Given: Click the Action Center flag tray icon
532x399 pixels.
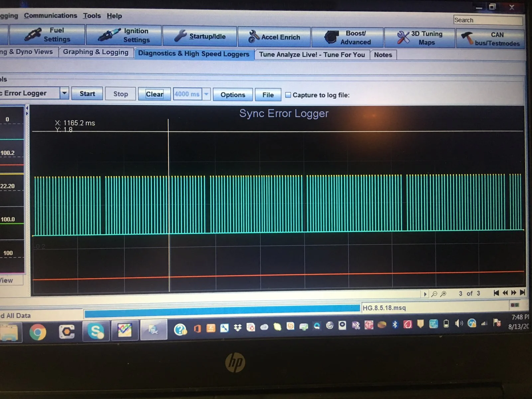Looking at the screenshot, I should (497, 323).
